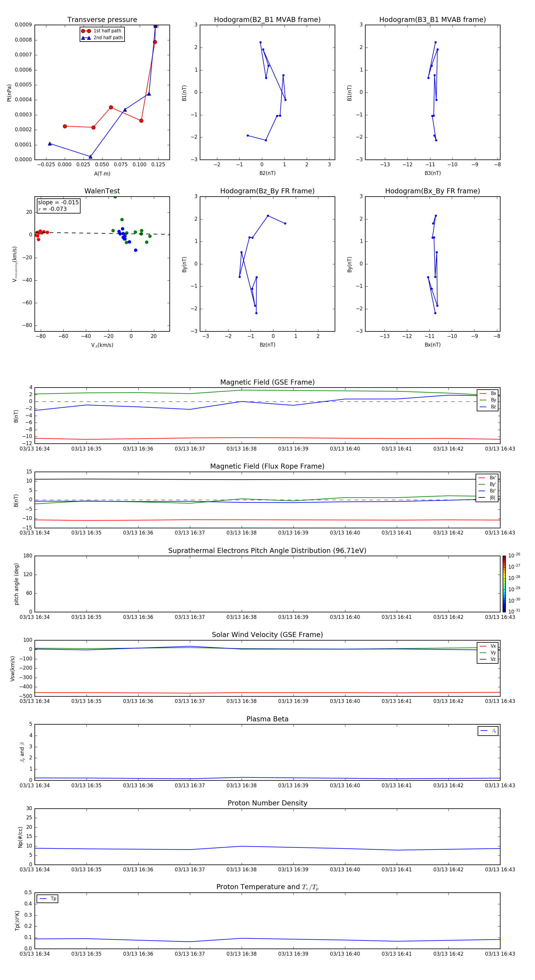The image size is (535, 980).
Task: Click the "pitch angle (deg)" axis label
Action: click(16, 584)
